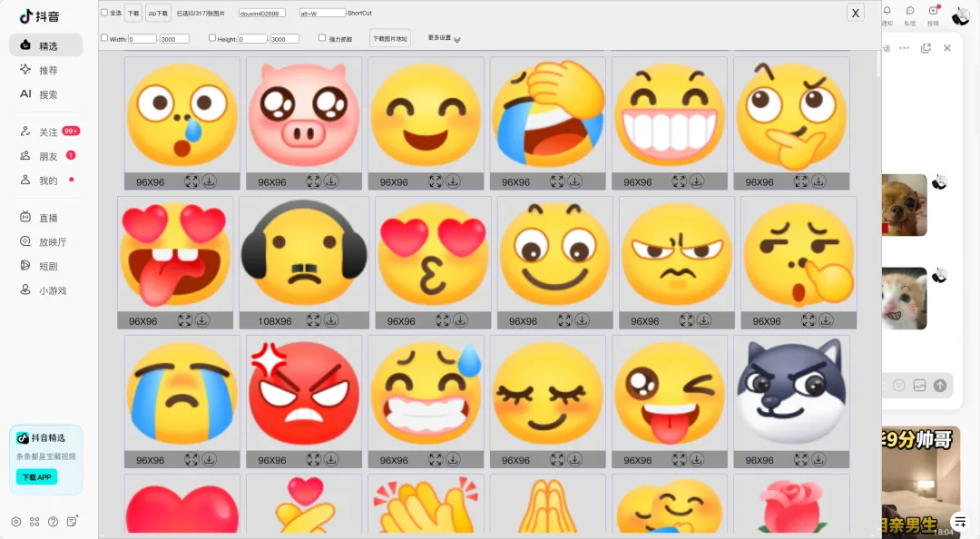Click the alt+W shortcut field

point(322,13)
